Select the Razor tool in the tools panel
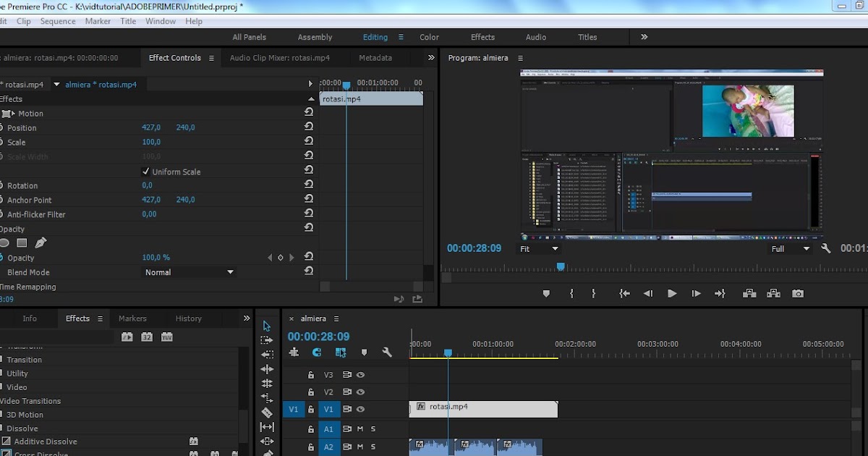 267,413
